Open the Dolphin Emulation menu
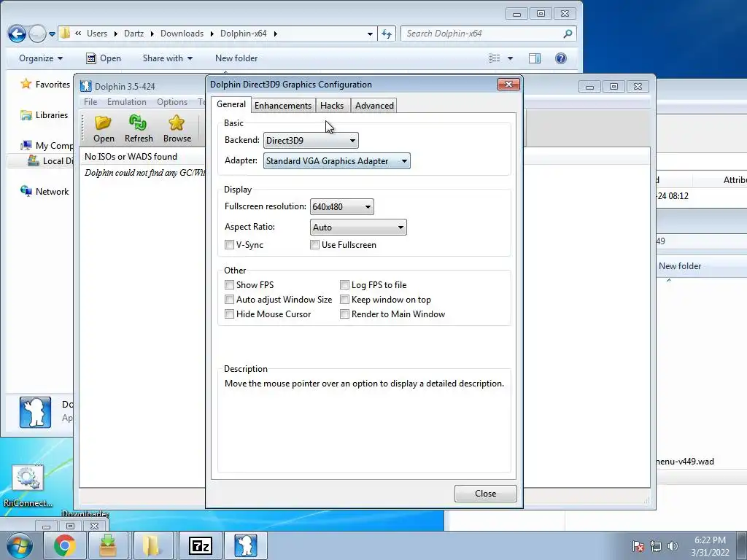 click(x=126, y=102)
